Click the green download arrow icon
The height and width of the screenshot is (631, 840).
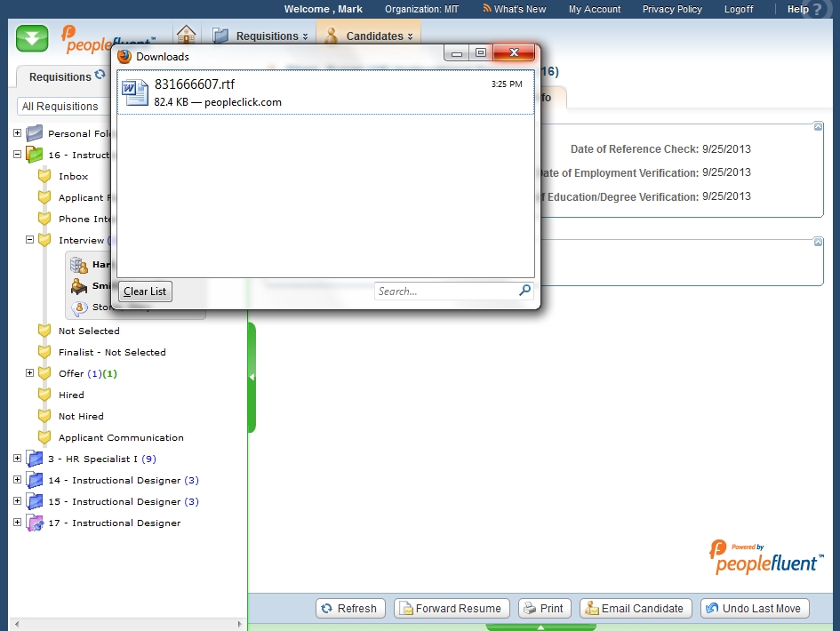pyautogui.click(x=32, y=38)
